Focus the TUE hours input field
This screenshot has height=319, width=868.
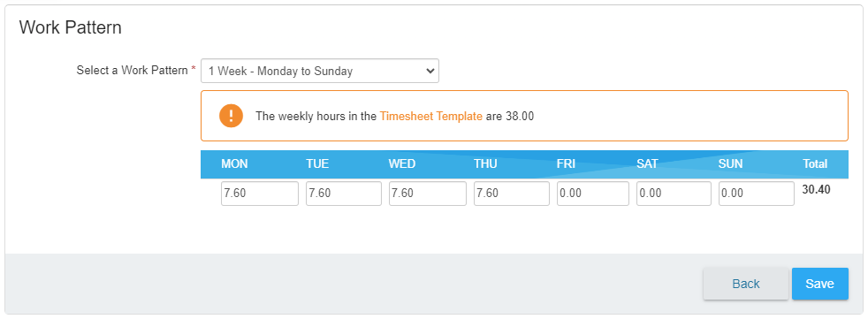[x=344, y=194]
